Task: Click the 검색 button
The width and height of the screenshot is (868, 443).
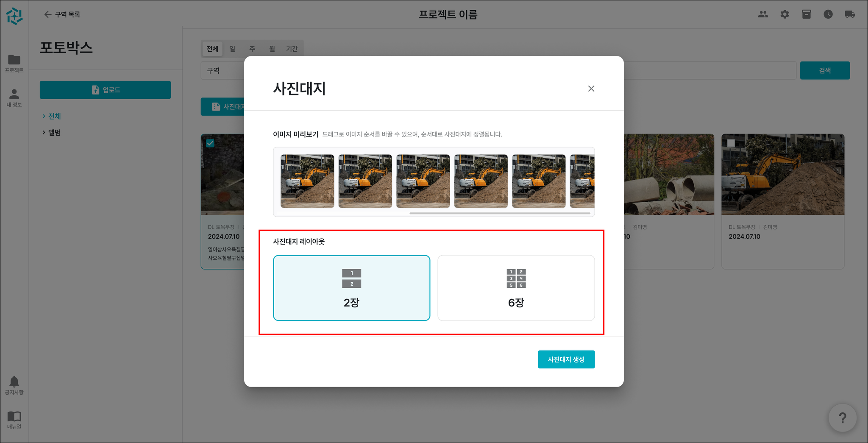Action: [824, 70]
